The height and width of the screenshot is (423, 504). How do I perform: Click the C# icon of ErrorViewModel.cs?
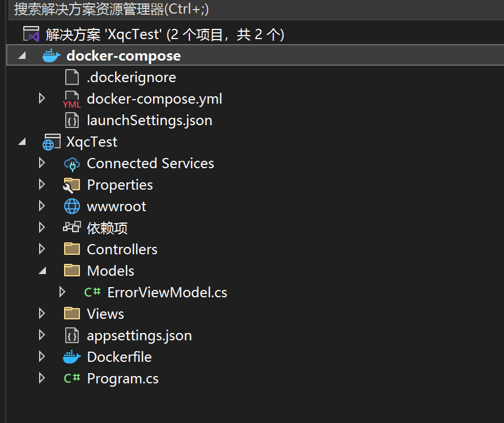coord(92,292)
